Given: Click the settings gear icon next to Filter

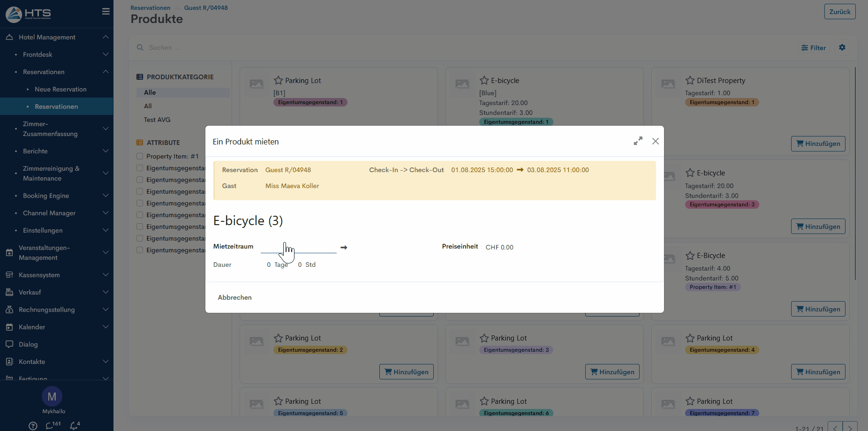Looking at the screenshot, I should [842, 47].
